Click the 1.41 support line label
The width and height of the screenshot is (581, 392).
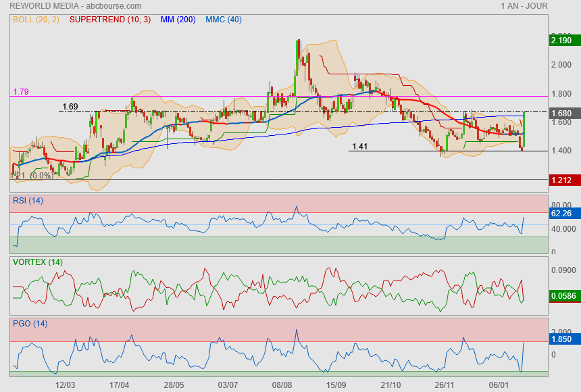[360, 145]
